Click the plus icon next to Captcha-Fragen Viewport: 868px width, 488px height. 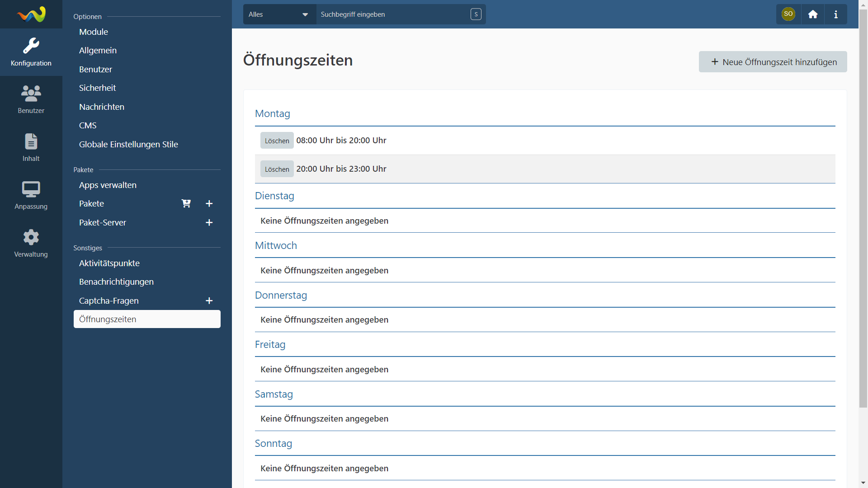(x=209, y=301)
